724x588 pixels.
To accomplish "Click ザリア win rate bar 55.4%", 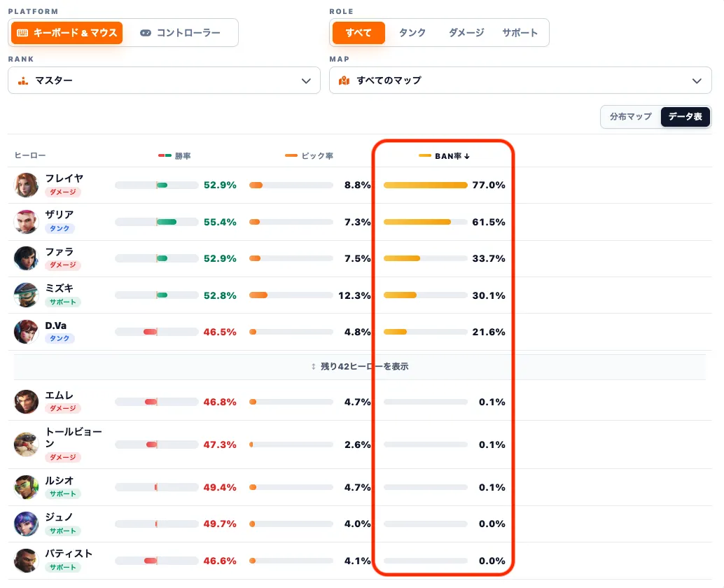I will pyautogui.click(x=157, y=222).
